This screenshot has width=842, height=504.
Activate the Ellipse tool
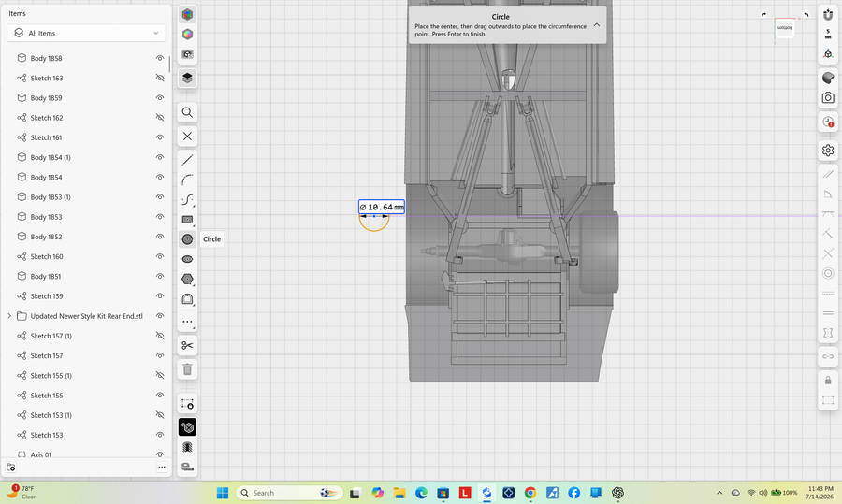187,259
